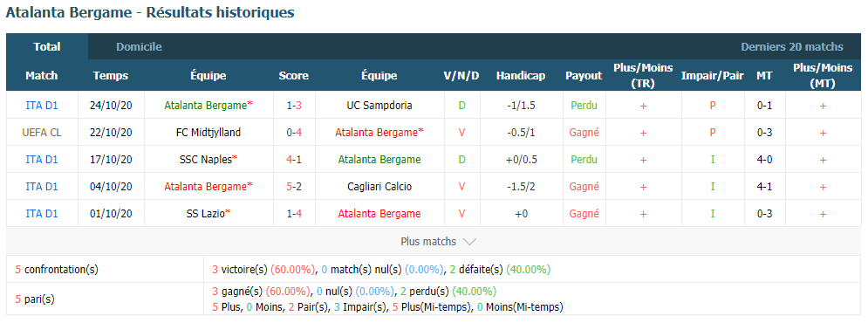Open the UEFA CL competition link

click(x=42, y=133)
